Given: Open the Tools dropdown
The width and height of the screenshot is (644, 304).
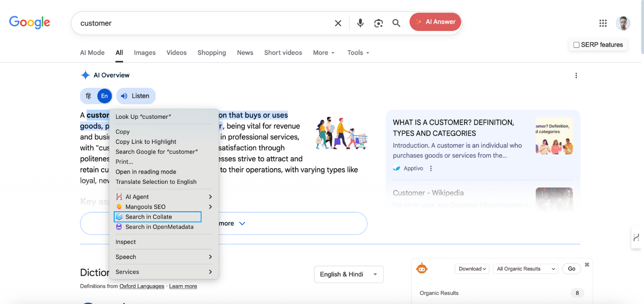Looking at the screenshot, I should pos(358,53).
